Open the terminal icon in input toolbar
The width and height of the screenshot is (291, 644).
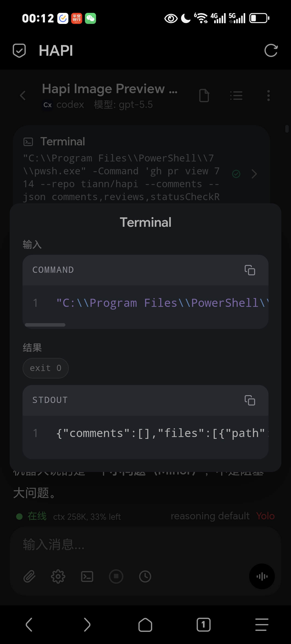tap(87, 577)
